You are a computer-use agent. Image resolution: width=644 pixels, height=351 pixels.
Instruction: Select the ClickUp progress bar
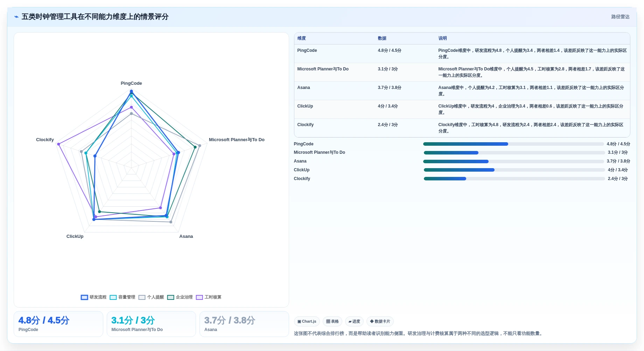[x=514, y=170]
